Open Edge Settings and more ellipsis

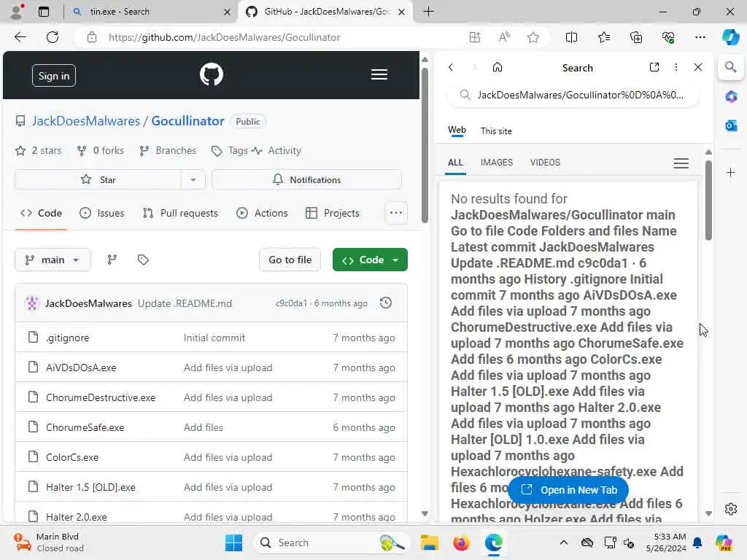[700, 37]
